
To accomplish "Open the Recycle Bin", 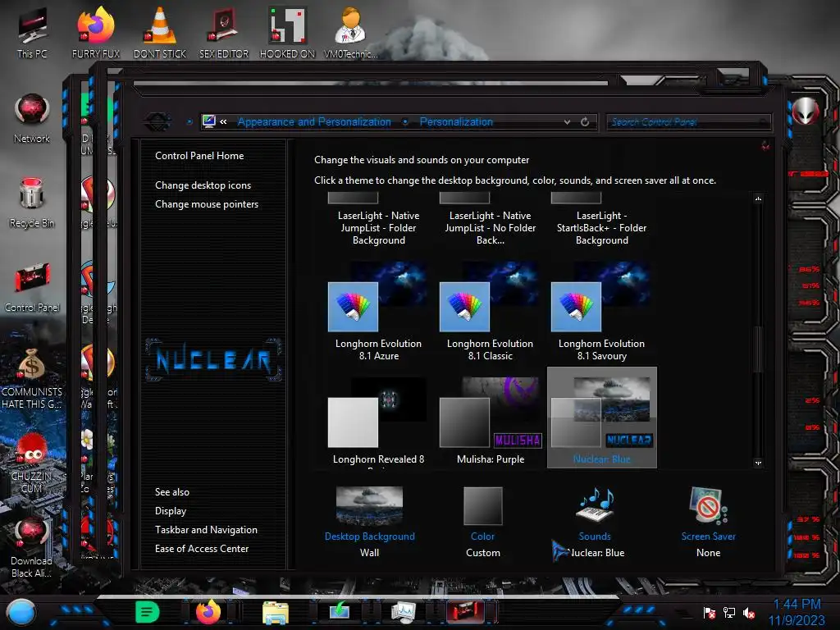I will click(32, 203).
